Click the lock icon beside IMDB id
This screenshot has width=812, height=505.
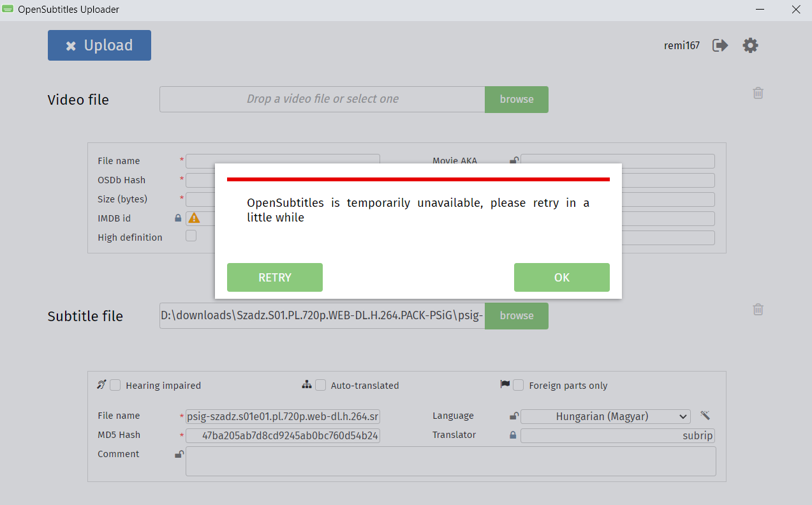178,218
